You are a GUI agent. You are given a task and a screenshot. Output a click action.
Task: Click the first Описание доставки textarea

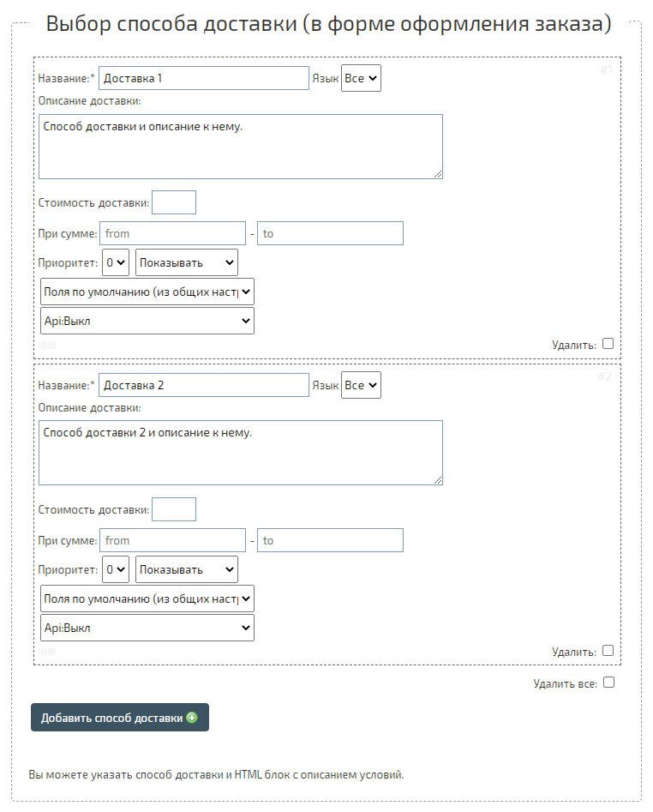coord(241,147)
